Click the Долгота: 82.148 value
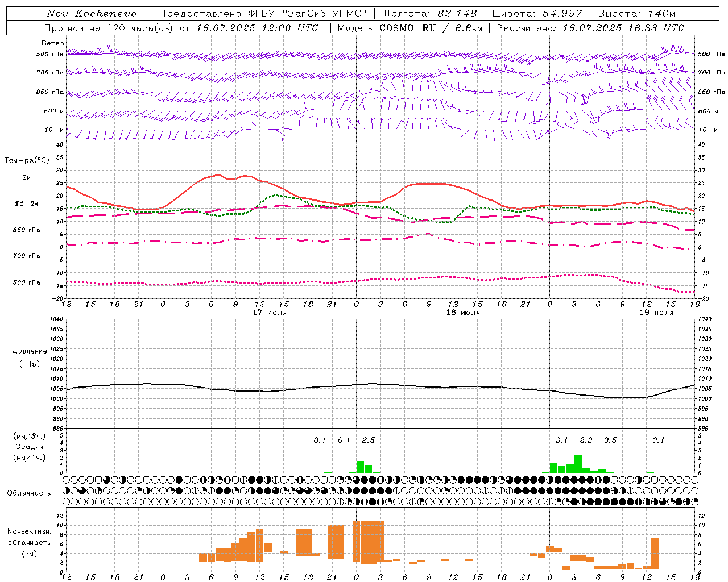 point(431,14)
